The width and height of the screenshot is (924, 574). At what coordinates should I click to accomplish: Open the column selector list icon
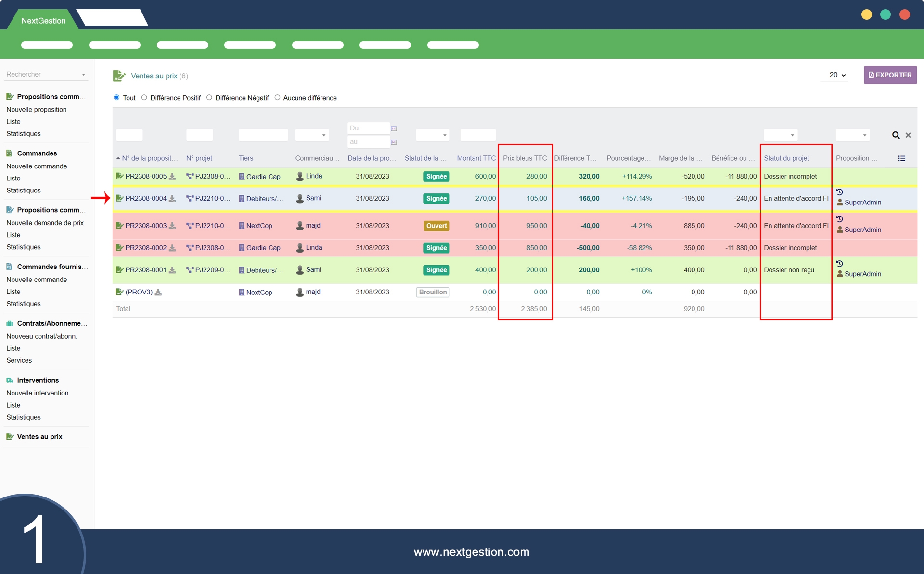coord(901,158)
